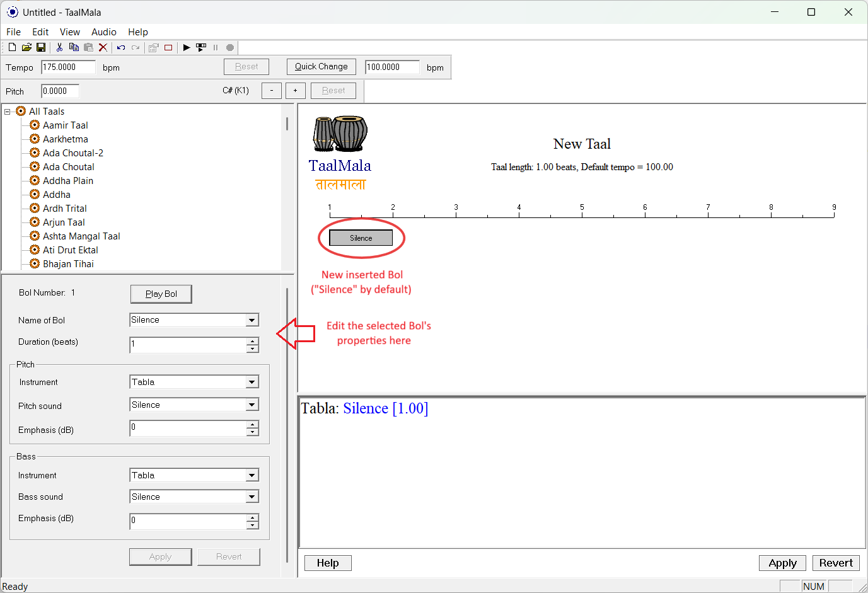This screenshot has width=868, height=593.
Task: Delete the selected bol with the red X icon
Action: tap(103, 47)
